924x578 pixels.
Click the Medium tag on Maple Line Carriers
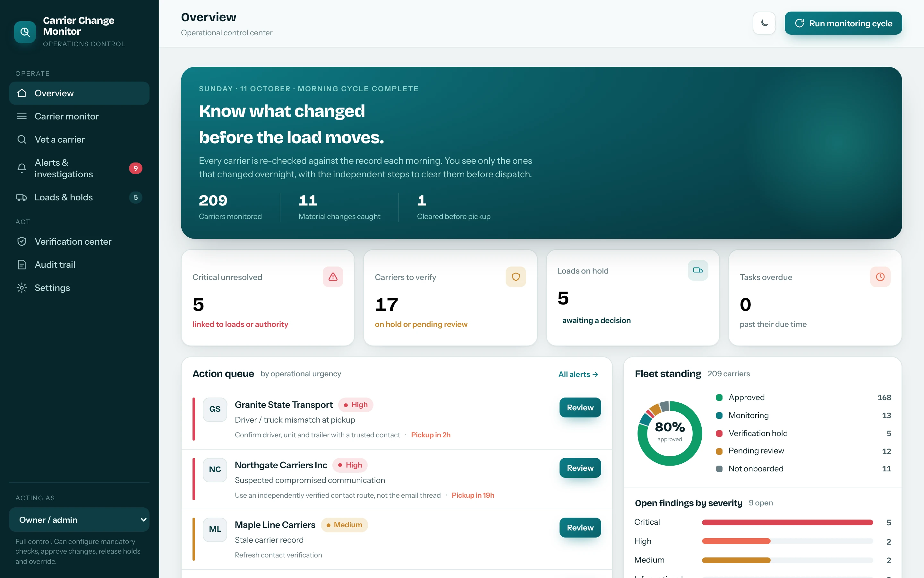point(344,524)
